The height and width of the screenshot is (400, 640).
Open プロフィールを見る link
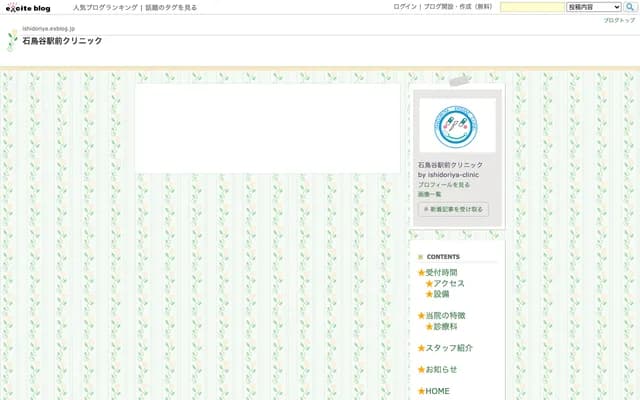(x=444, y=185)
